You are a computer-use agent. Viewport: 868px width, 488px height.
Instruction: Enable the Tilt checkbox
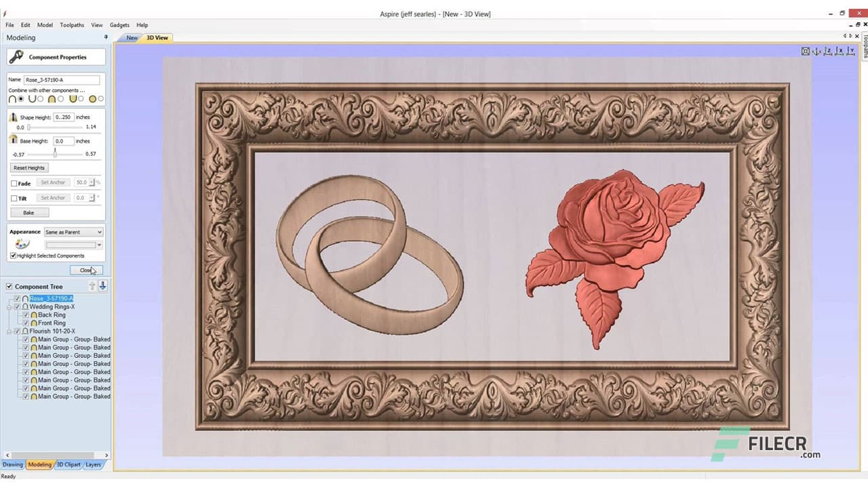point(14,199)
